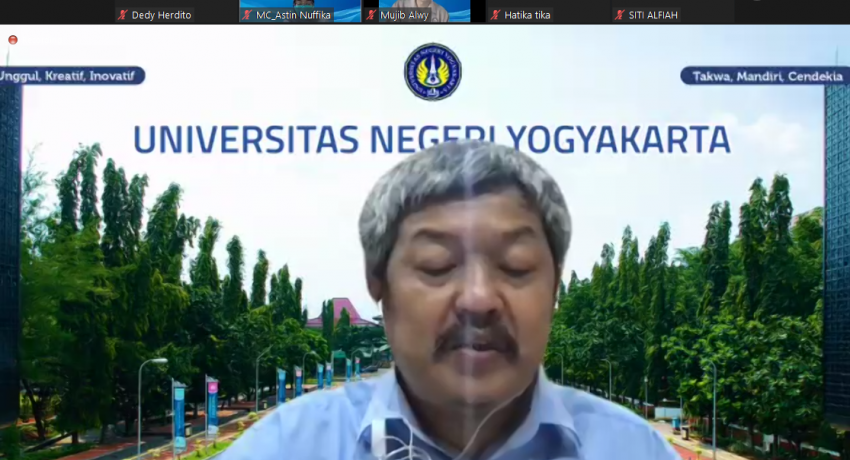Click Hatika tika's muted microphone icon
Viewport: 850px width, 460px height.
click(495, 15)
